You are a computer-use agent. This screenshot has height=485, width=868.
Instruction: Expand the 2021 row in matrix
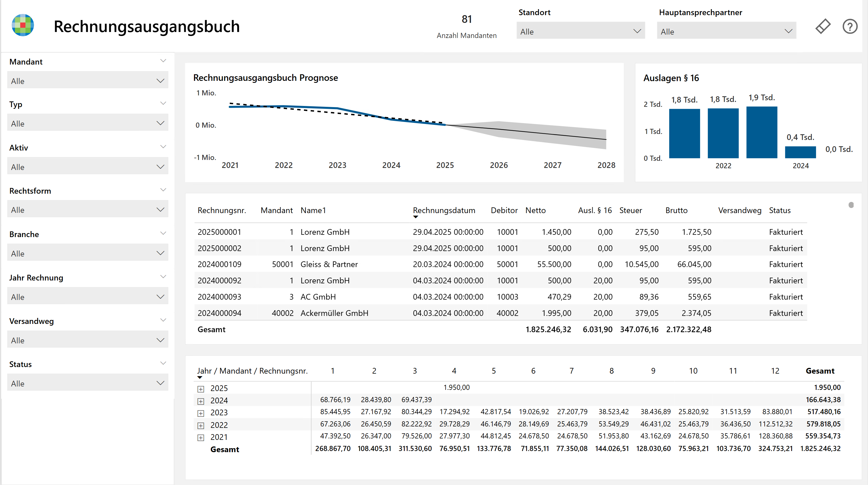point(201,438)
